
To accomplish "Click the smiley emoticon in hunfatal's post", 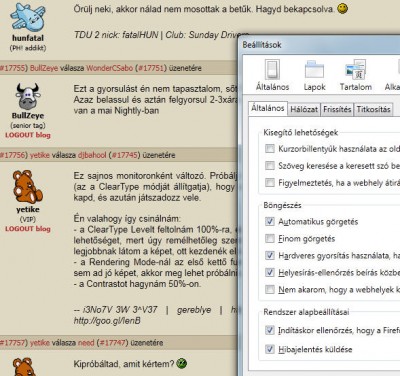I will pos(342,9).
